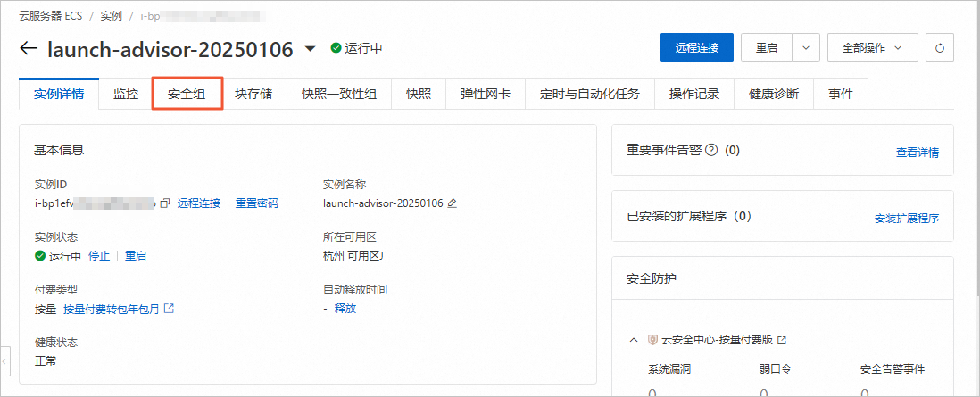Click the 系统漏洞 label
The height and width of the screenshot is (397, 980).
point(669,368)
